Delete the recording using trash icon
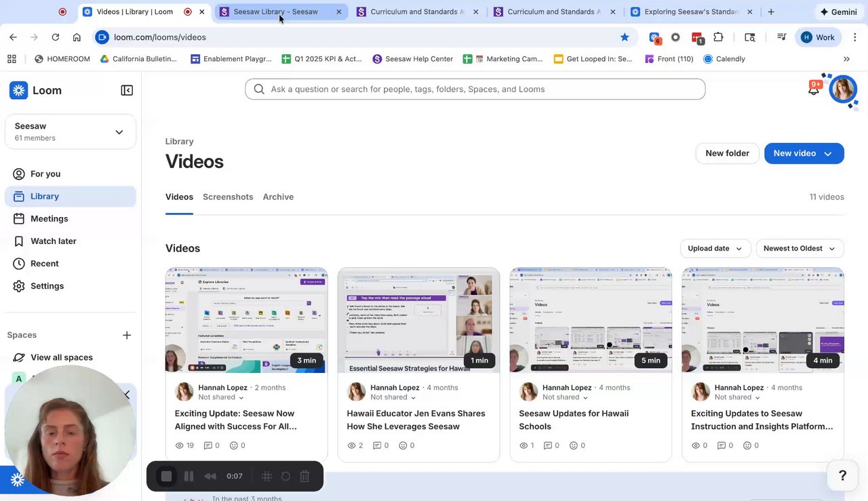Image resolution: width=868 pixels, height=501 pixels. point(304,477)
